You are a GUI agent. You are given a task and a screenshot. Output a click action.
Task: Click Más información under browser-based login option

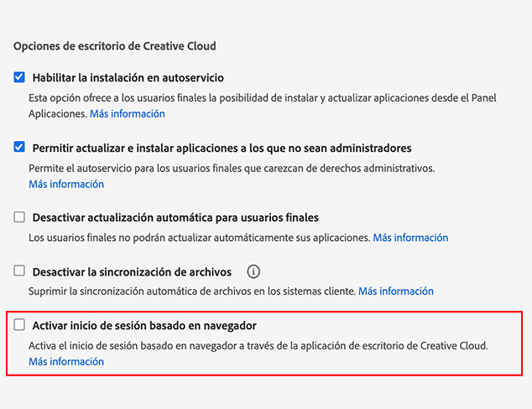66,361
